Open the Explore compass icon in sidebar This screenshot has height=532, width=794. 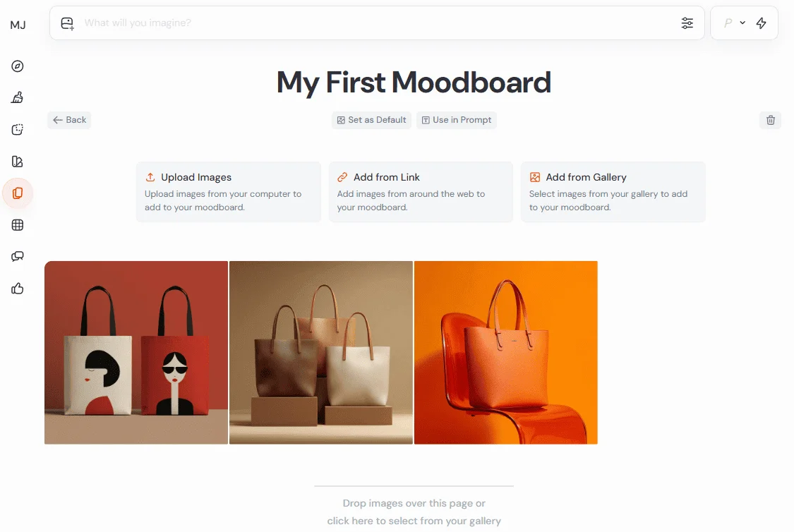(x=18, y=66)
